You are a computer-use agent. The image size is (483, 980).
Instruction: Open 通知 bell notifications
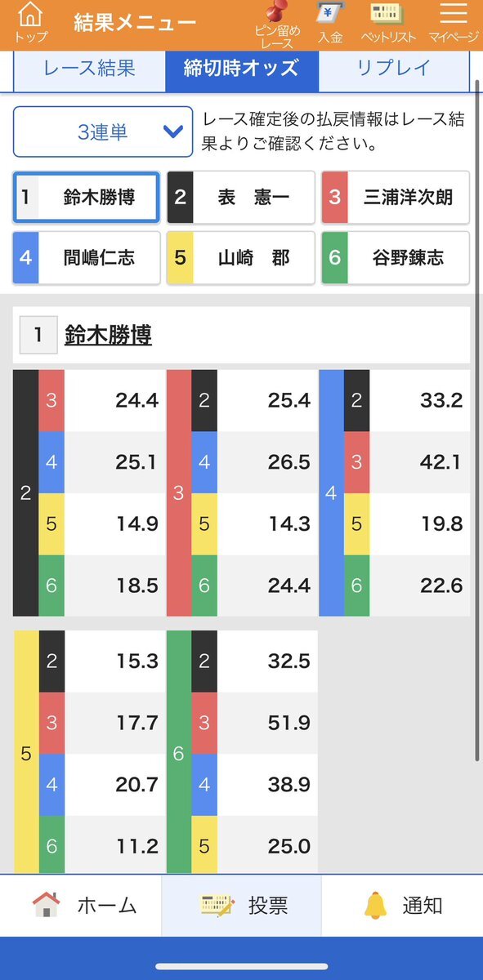click(x=376, y=905)
